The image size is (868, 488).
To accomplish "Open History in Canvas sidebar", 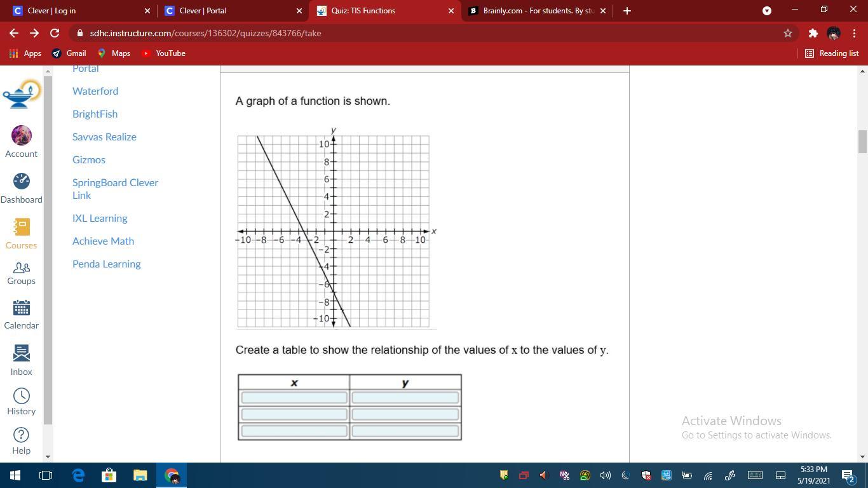I will coord(22,402).
